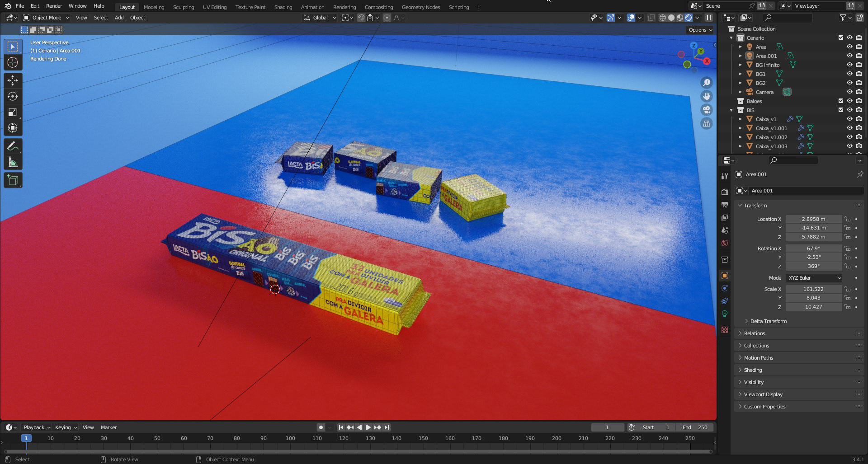The width and height of the screenshot is (868, 464).
Task: Uncheck the Cenario collection checkbox
Action: [841, 37]
